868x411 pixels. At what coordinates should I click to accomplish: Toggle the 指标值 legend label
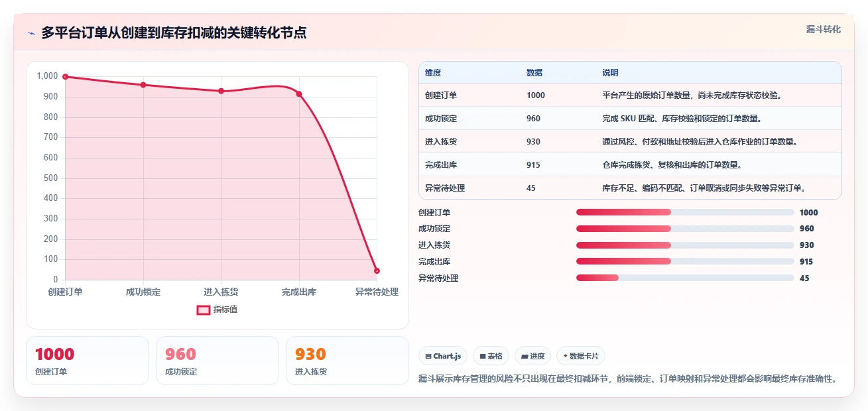click(225, 310)
